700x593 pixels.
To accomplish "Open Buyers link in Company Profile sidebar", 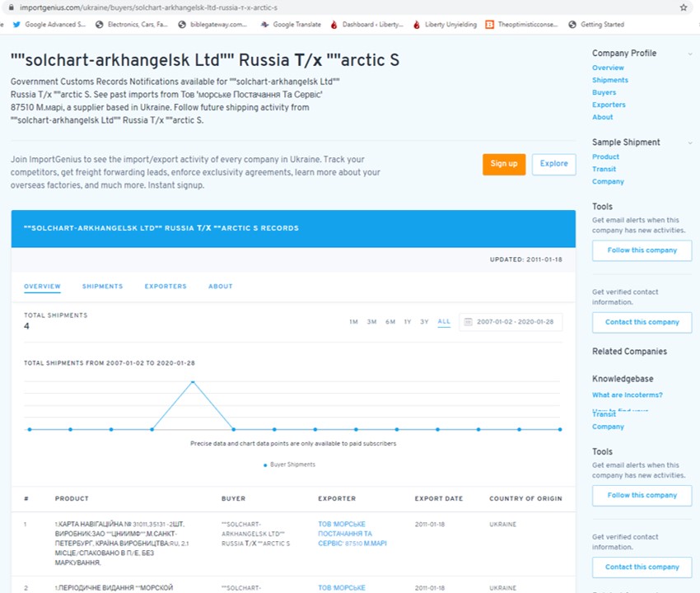I will pyautogui.click(x=604, y=92).
